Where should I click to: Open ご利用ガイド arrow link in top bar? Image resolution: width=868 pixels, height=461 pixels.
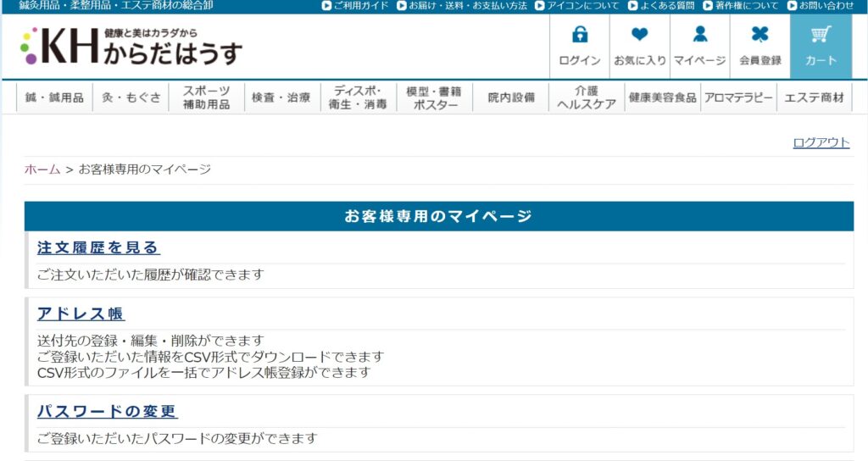pos(355,6)
